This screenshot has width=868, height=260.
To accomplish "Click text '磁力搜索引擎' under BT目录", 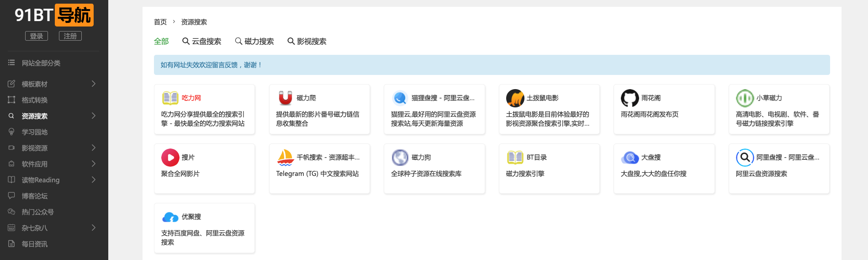I will [x=525, y=174].
